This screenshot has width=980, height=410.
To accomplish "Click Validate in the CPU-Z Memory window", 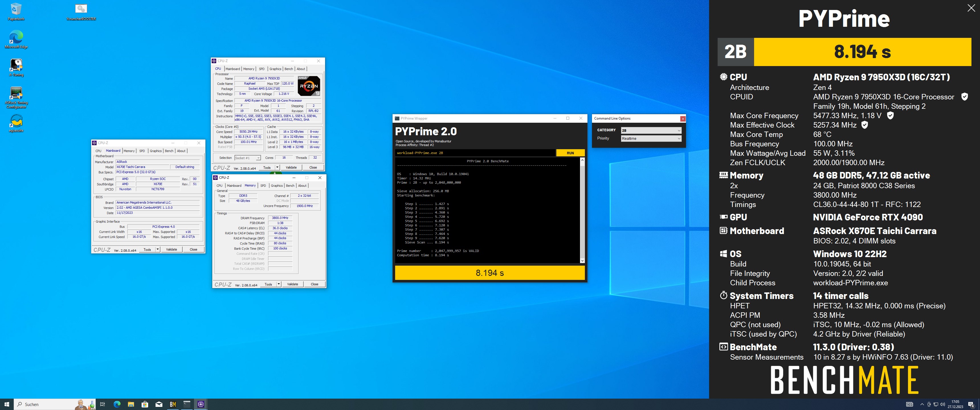I will pyautogui.click(x=293, y=284).
